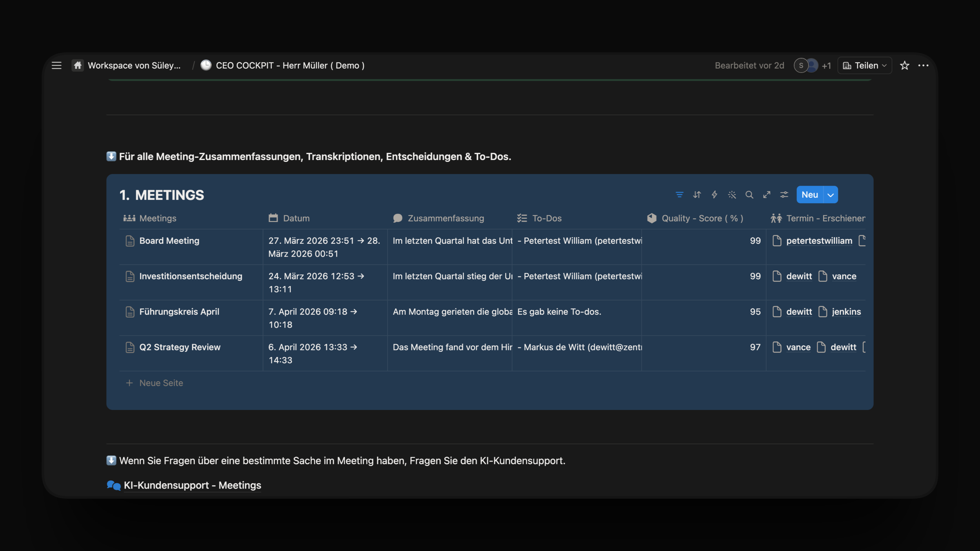The height and width of the screenshot is (551, 980).
Task: Open dewitt attendee in Führungskreis April row
Action: (x=799, y=312)
